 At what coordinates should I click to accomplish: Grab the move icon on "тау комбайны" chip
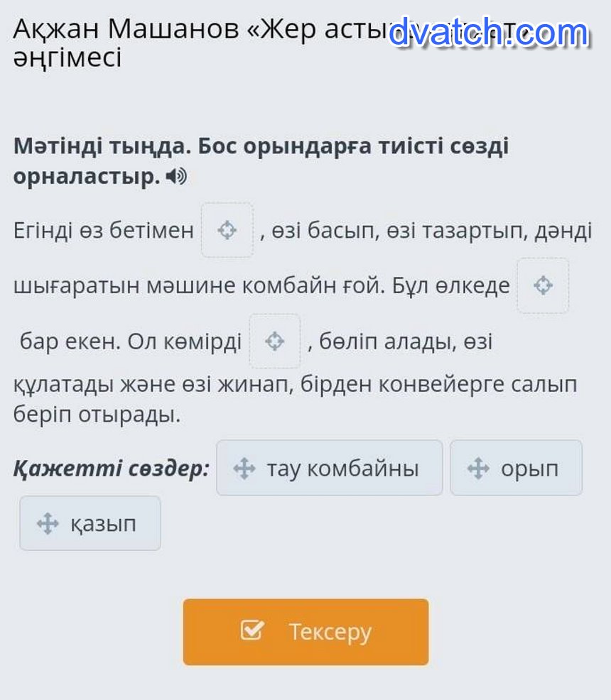244,469
